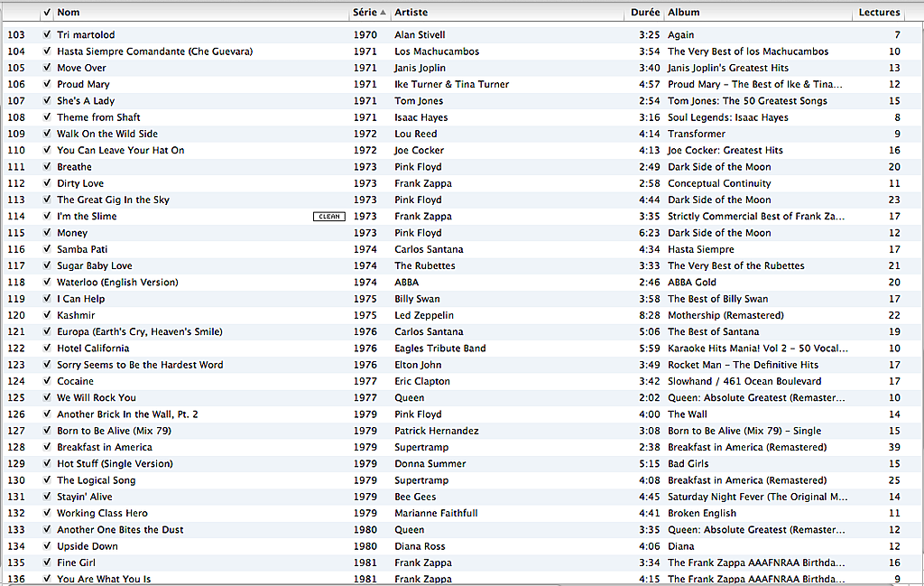This screenshot has height=586, width=924.
Task: Click artist Los Machucambos
Action: pyautogui.click(x=437, y=51)
